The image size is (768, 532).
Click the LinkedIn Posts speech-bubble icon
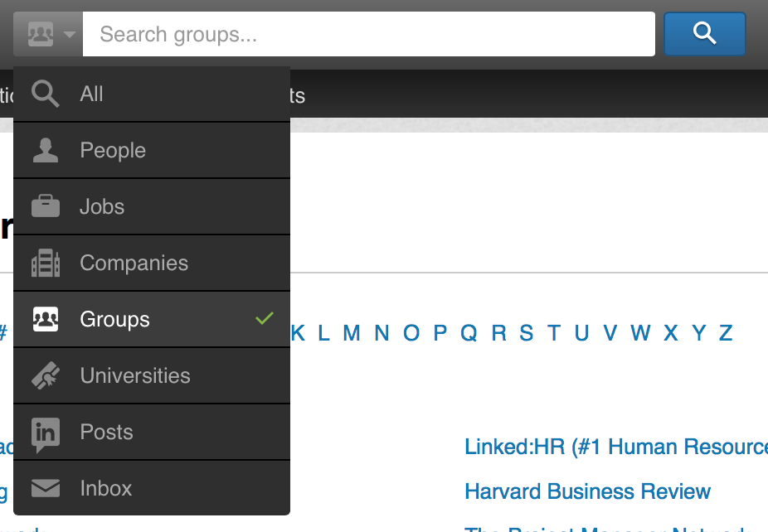click(x=45, y=433)
